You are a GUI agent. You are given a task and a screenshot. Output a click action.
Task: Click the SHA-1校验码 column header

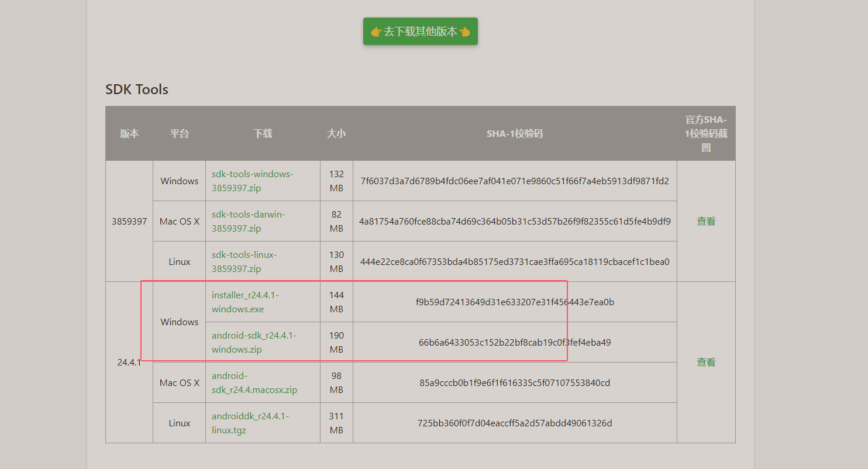tap(515, 133)
